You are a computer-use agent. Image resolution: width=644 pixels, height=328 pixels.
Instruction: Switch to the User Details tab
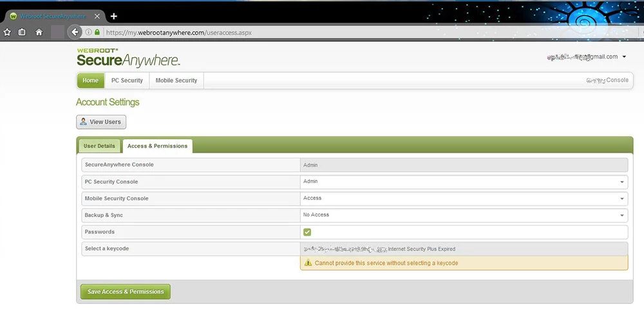coord(99,146)
